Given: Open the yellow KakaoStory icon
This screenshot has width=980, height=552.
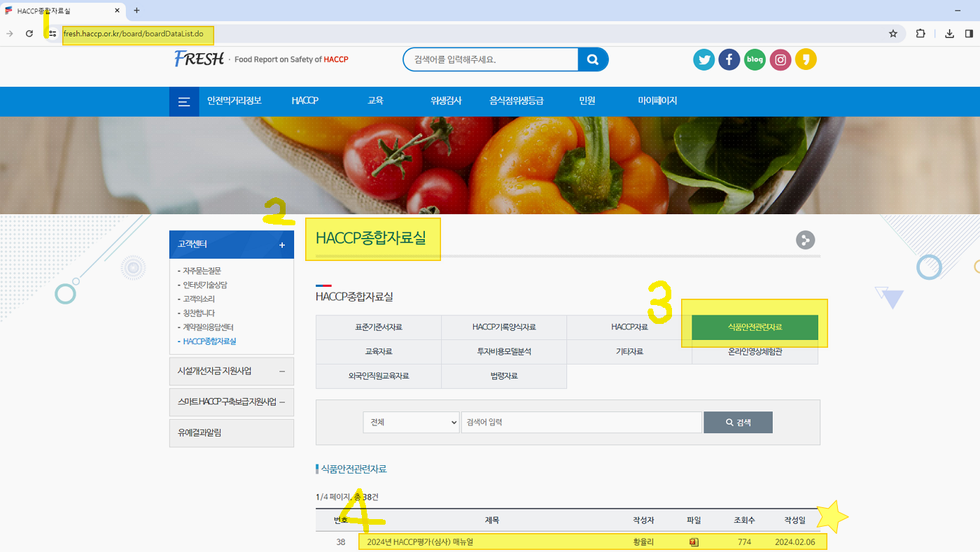Looking at the screenshot, I should coord(806,59).
